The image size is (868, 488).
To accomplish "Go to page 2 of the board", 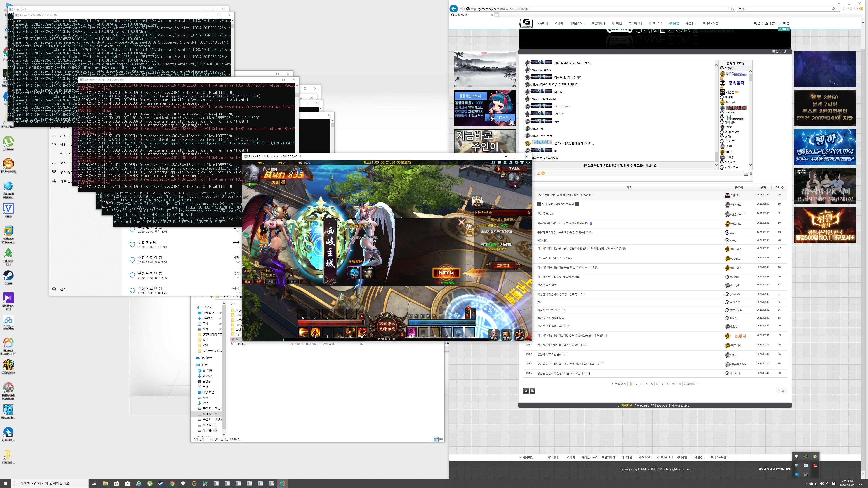I will point(636,384).
